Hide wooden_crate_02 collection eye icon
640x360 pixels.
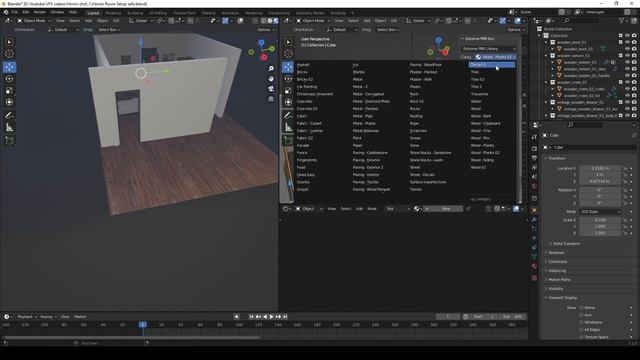click(627, 82)
